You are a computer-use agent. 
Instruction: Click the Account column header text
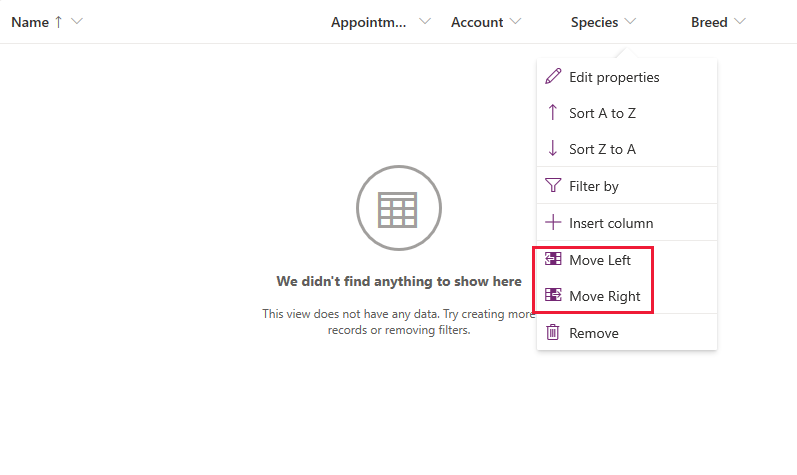point(477,22)
